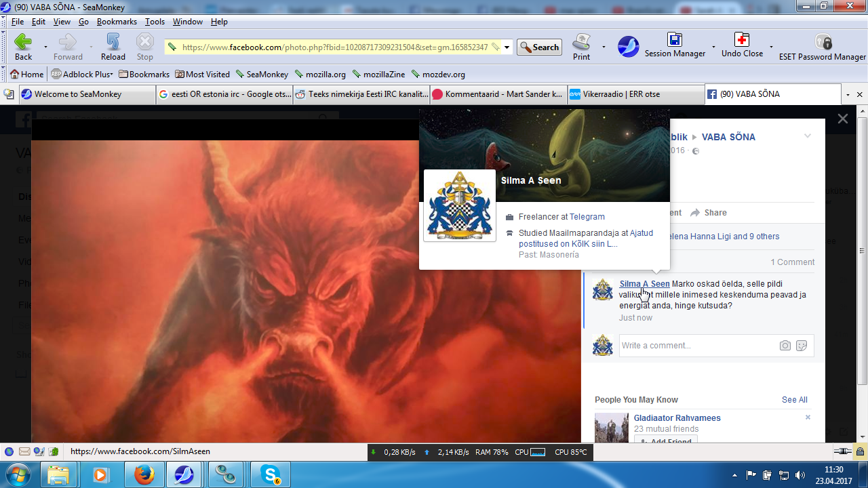
Task: Open the URL bar history dropdown arrow
Action: point(507,47)
